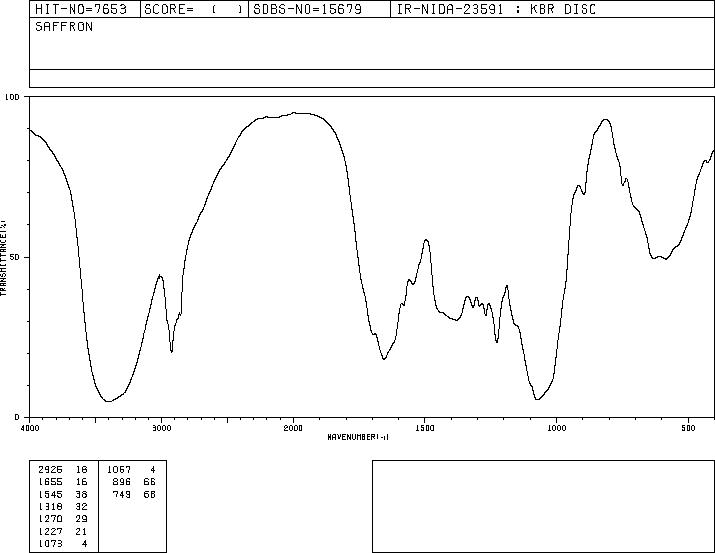This screenshot has height=553, width=715.
Task: Click the 50 transmittance axis label
Action: click(x=15, y=257)
